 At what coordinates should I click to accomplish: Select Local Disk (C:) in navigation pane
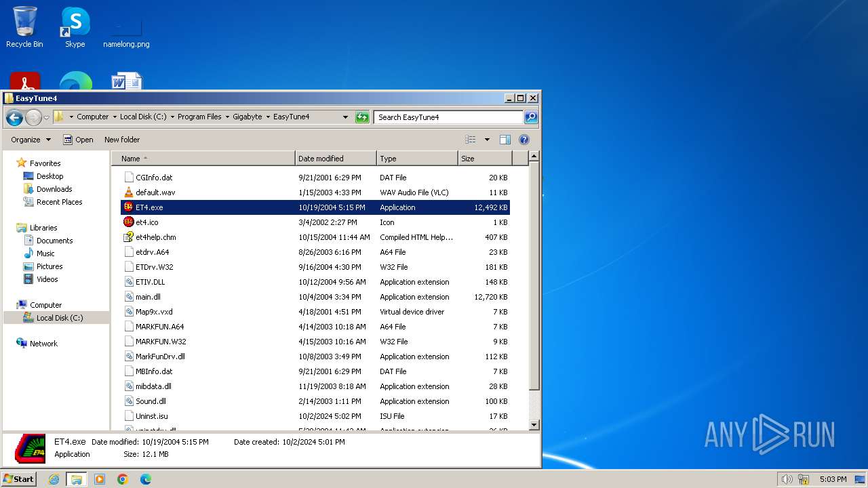click(x=56, y=318)
